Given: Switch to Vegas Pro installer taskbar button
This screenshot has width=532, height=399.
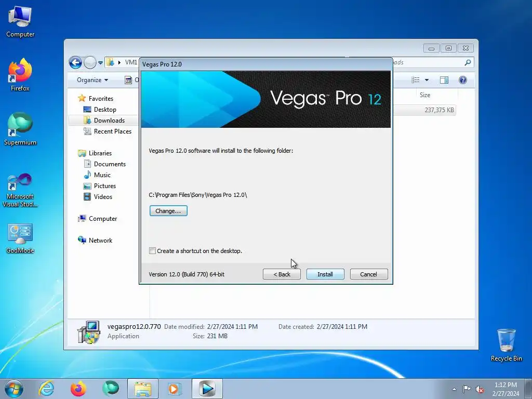Looking at the screenshot, I should tap(207, 389).
